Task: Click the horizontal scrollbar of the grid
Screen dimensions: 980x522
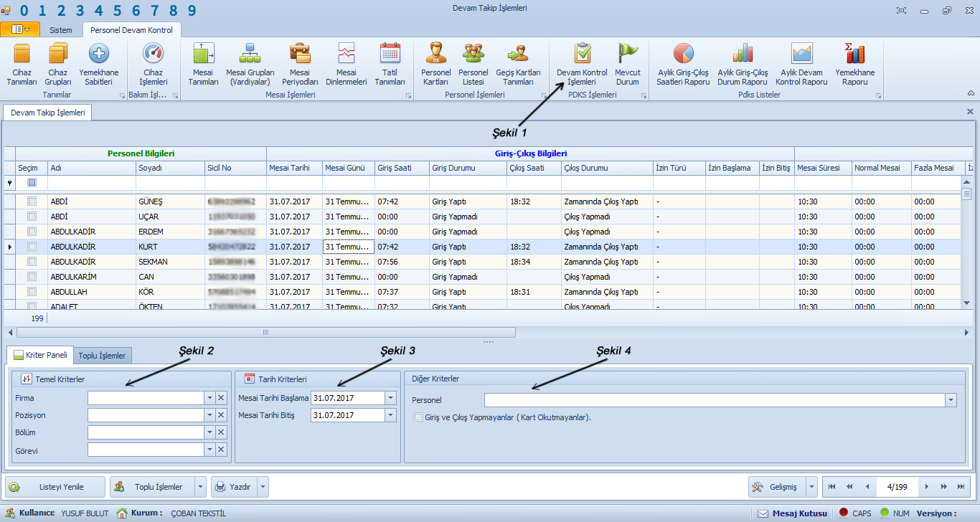Action: click(x=265, y=333)
